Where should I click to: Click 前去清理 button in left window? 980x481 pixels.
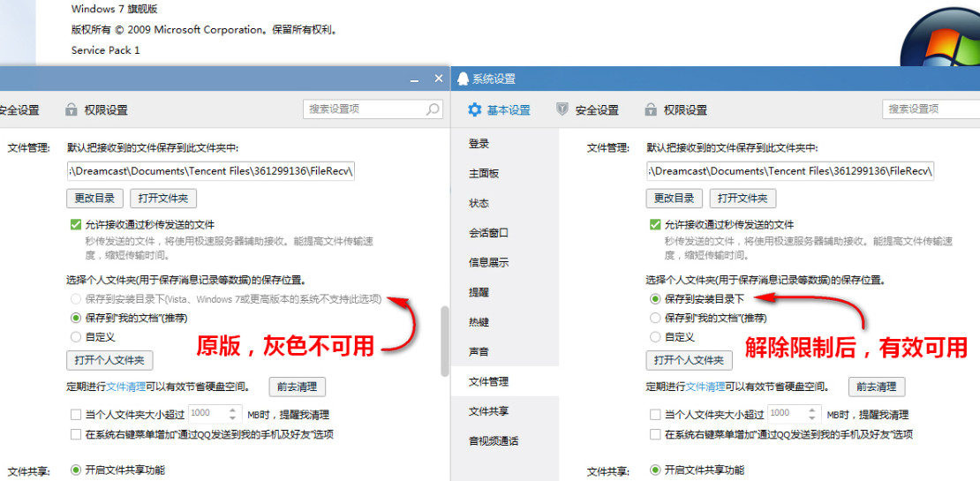click(x=298, y=387)
